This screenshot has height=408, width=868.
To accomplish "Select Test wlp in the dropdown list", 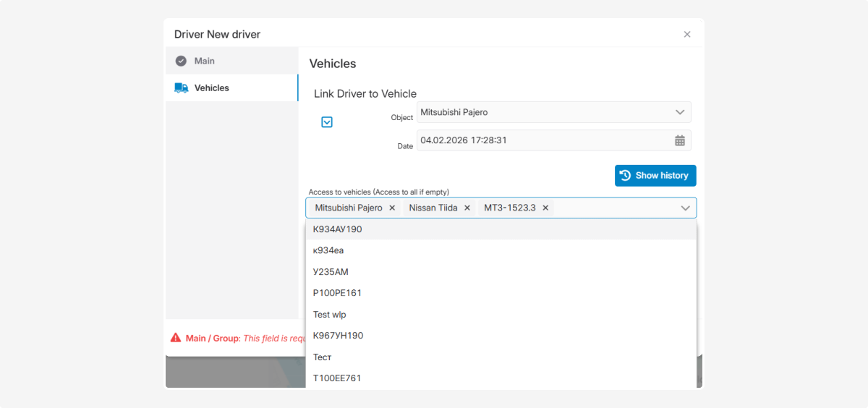I will pos(330,315).
